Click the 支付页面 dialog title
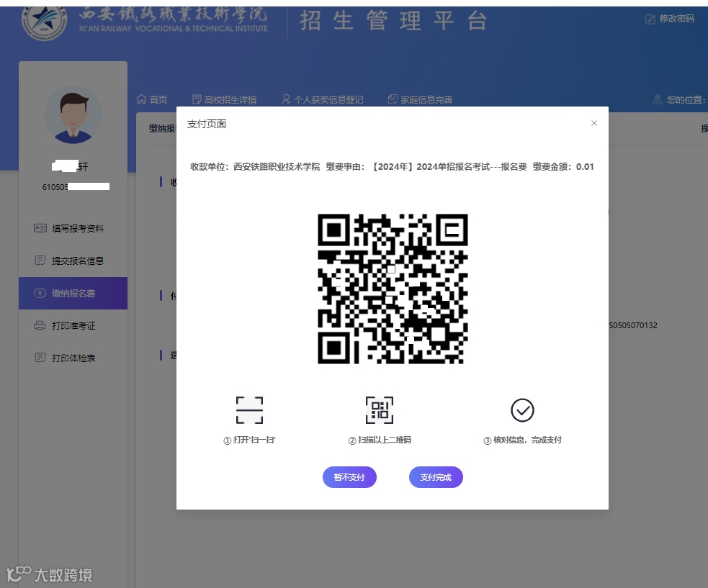The height and width of the screenshot is (588, 708). click(207, 124)
